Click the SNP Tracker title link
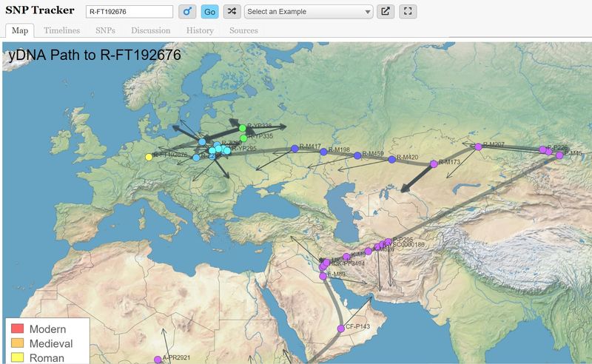The width and height of the screenshot is (592, 364). coord(40,11)
